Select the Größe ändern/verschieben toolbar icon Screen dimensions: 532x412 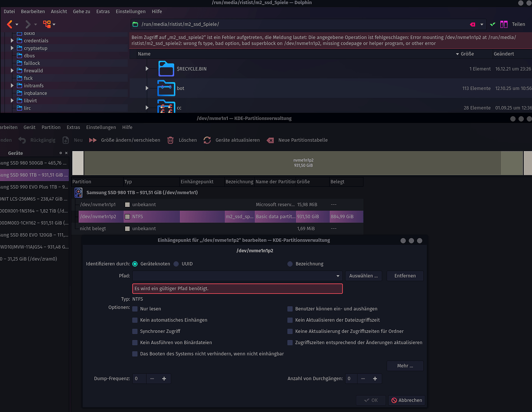coord(92,140)
